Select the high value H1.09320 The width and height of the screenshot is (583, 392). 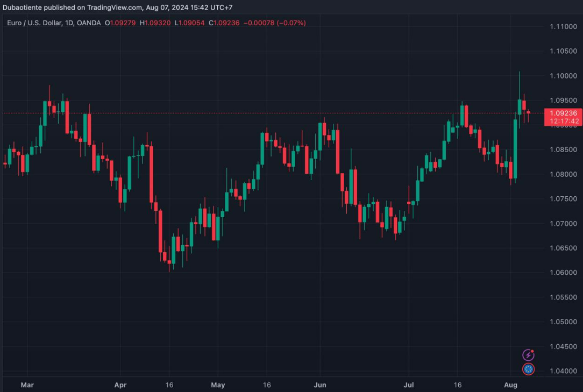pos(155,23)
